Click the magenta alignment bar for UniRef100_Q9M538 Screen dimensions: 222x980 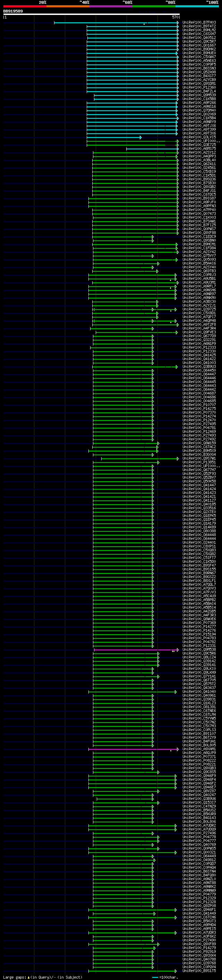[136, 650]
